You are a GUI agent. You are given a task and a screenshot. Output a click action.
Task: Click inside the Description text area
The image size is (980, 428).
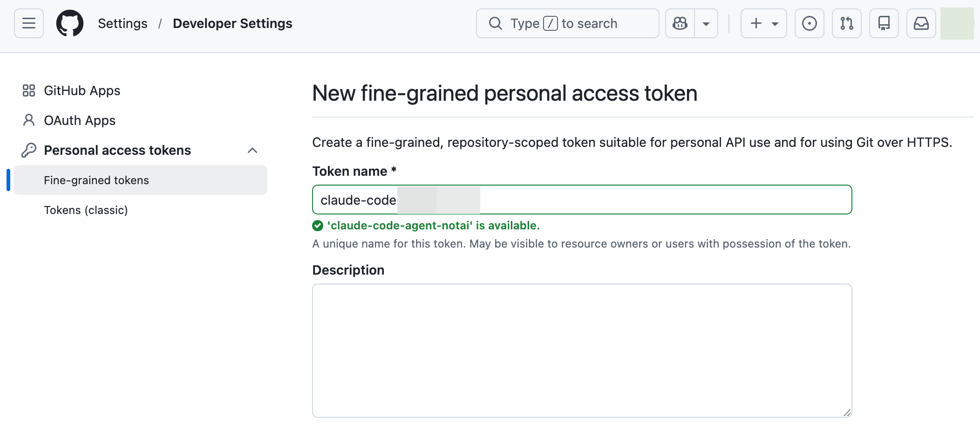(582, 350)
